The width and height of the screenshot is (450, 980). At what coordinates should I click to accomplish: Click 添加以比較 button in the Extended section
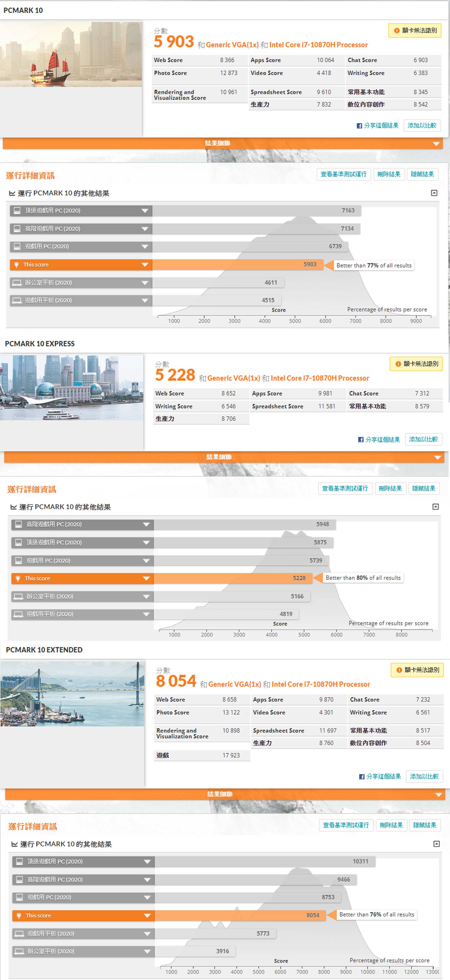coord(424,776)
